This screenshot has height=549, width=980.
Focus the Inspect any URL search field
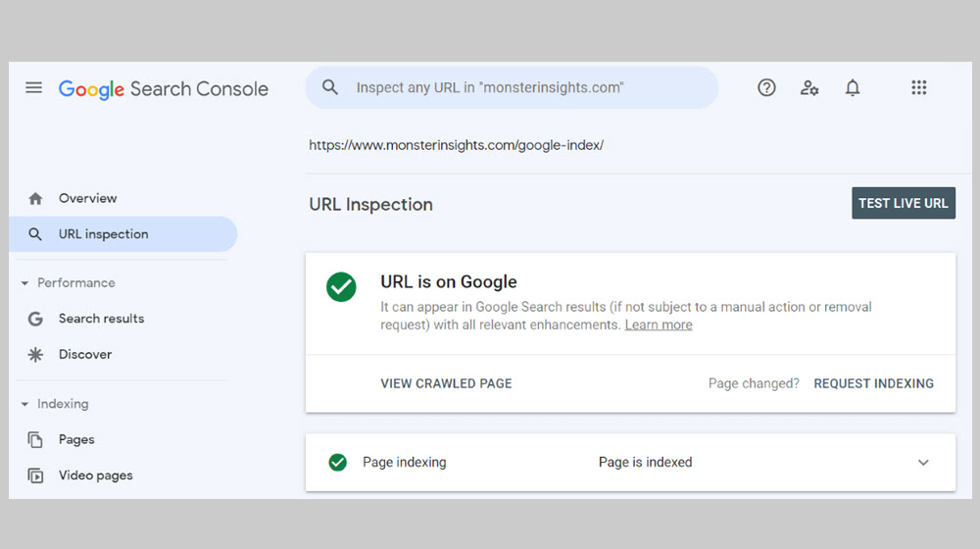pos(512,87)
